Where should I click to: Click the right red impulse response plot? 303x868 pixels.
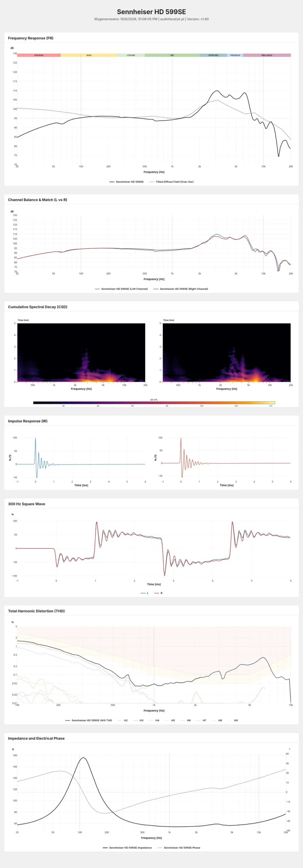(x=226, y=458)
